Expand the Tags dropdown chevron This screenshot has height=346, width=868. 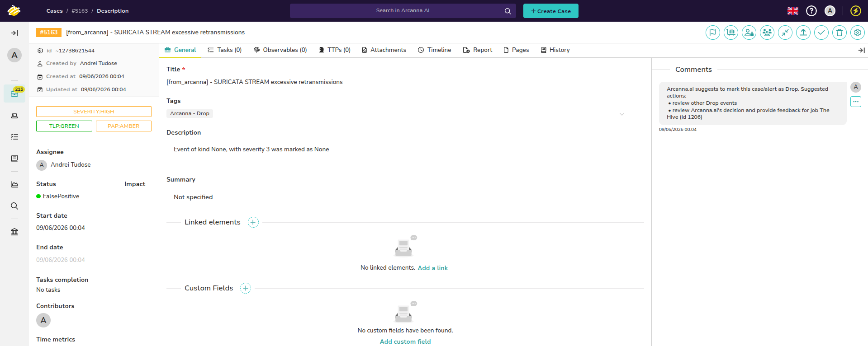click(622, 114)
